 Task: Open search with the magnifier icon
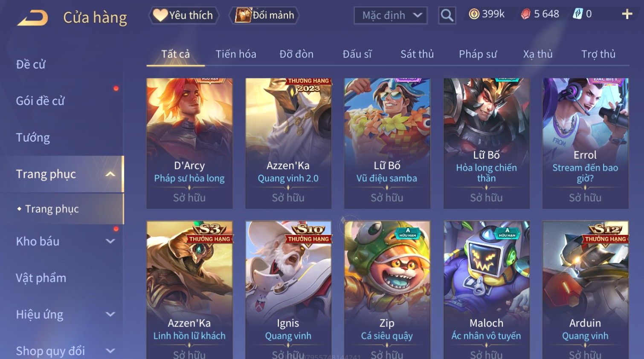pos(447,15)
